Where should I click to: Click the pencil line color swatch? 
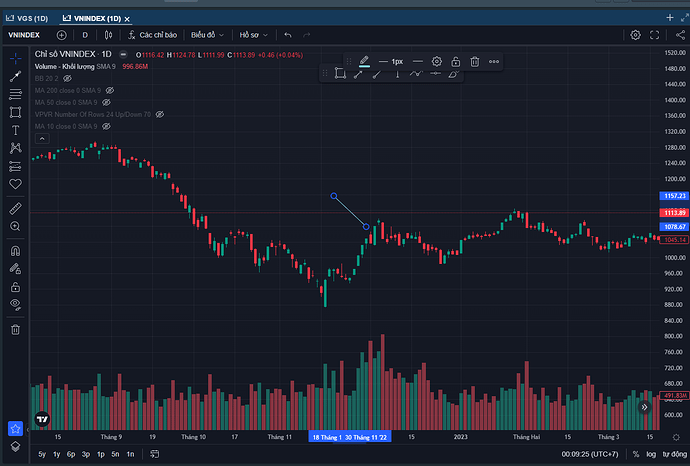(365, 61)
